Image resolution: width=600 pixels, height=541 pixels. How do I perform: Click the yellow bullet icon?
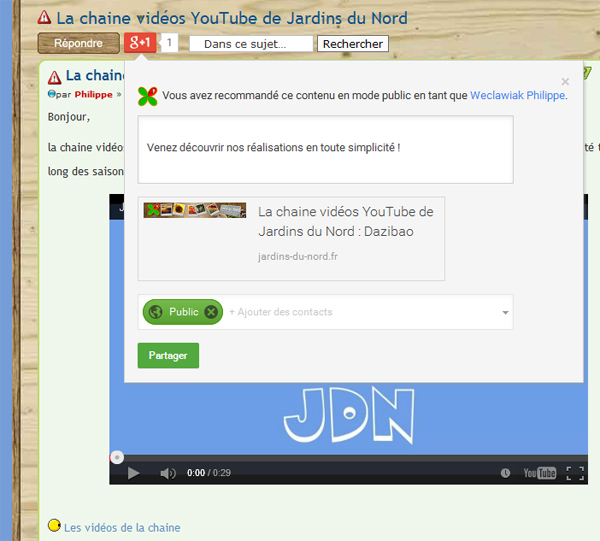tap(54, 525)
